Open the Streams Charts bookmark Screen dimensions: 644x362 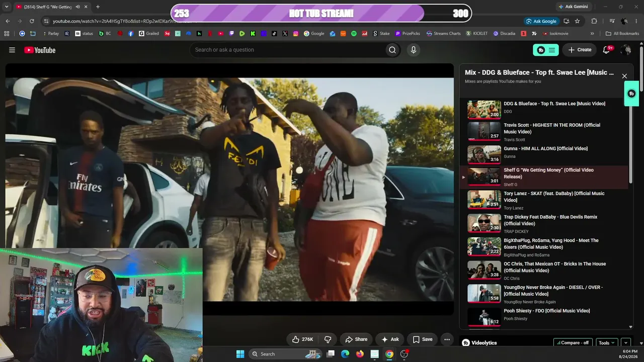click(443, 34)
